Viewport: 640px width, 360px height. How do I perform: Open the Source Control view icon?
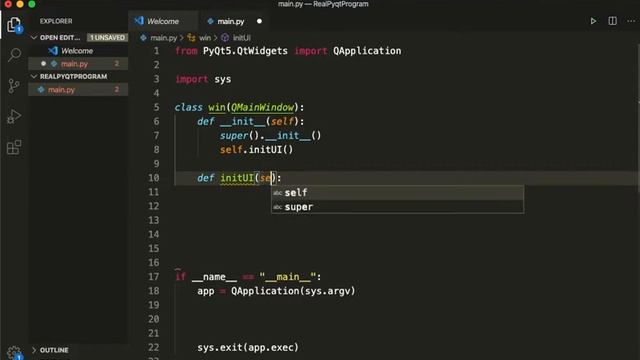(x=14, y=86)
